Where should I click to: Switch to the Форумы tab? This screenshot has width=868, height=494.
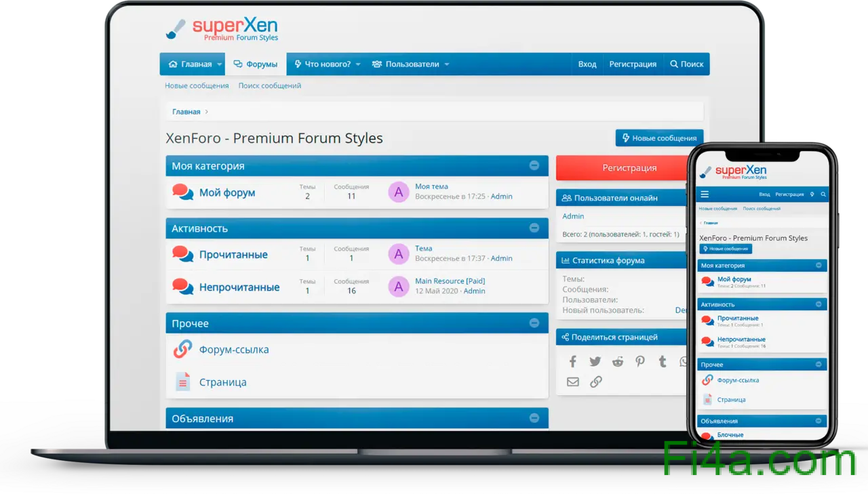[x=256, y=64]
